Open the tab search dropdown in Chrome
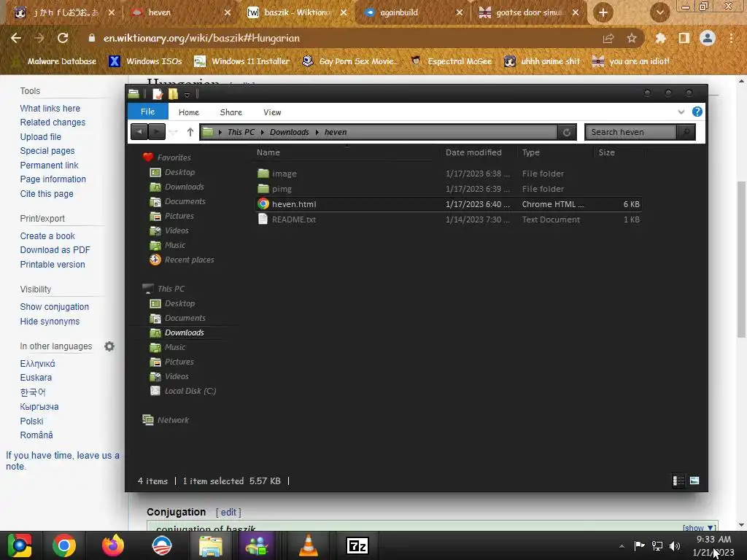 (659, 12)
